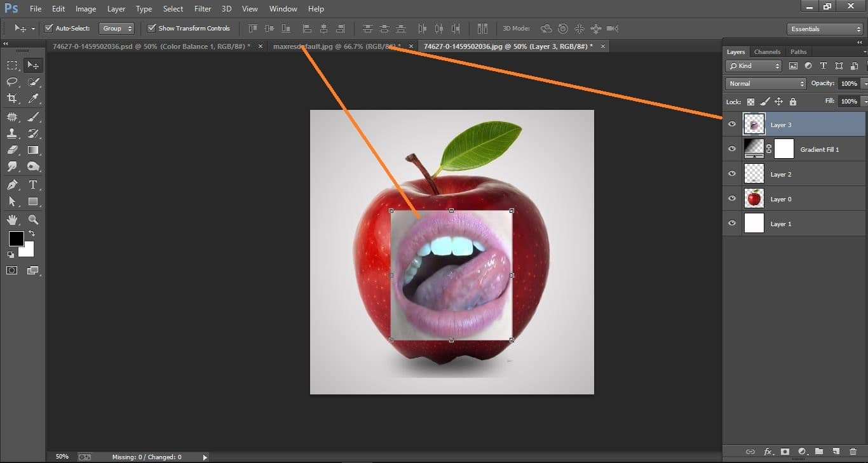Open the Filter menu
The image size is (868, 463).
click(x=202, y=8)
